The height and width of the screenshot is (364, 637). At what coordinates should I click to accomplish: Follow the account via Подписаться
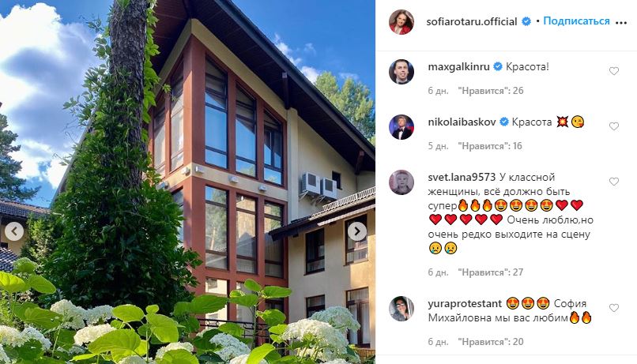pyautogui.click(x=576, y=21)
